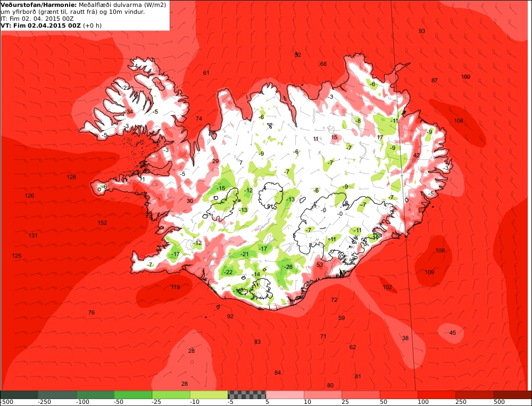Select the yellow-green swatch between -10 and -5
The height and width of the screenshot is (406, 532).
coord(209,394)
